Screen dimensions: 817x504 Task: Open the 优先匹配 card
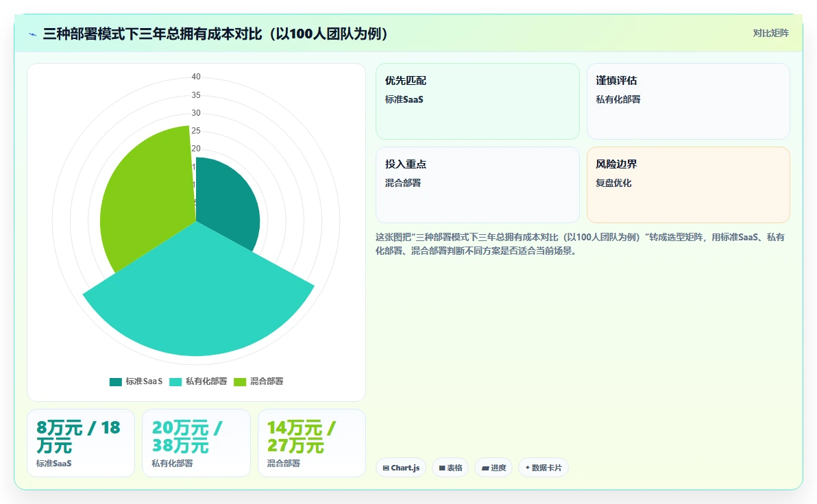(x=477, y=101)
